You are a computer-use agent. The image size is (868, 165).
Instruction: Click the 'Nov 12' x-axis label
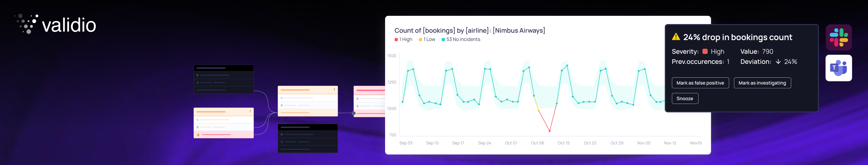click(670, 143)
